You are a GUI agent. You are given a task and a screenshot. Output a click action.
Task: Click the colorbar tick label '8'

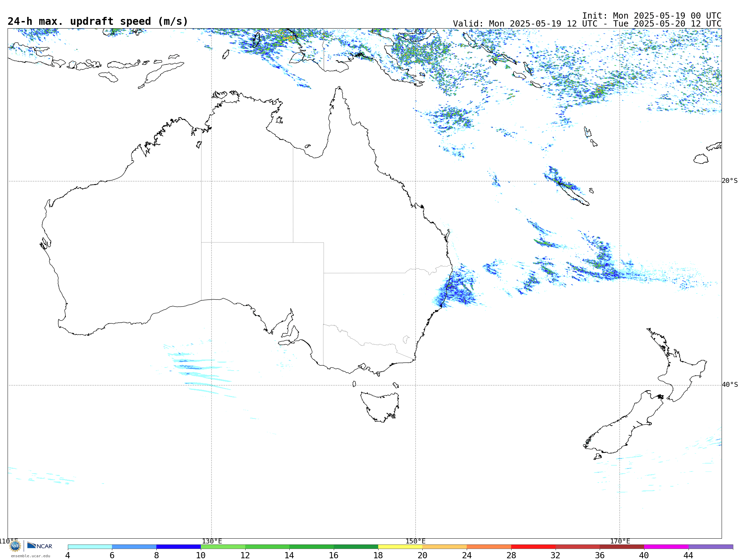(x=156, y=555)
